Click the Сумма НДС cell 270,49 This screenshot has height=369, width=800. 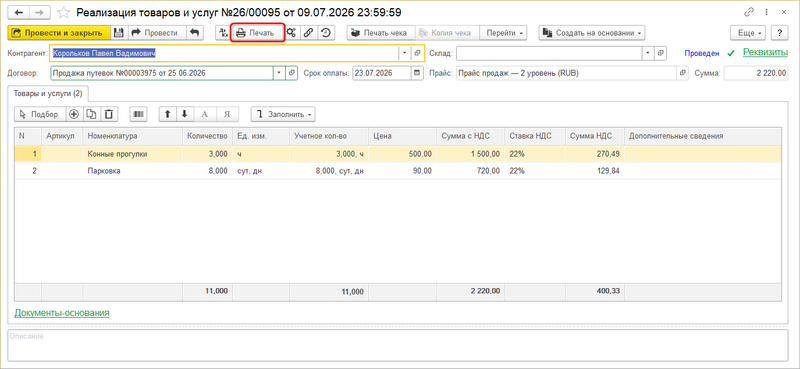(x=594, y=154)
